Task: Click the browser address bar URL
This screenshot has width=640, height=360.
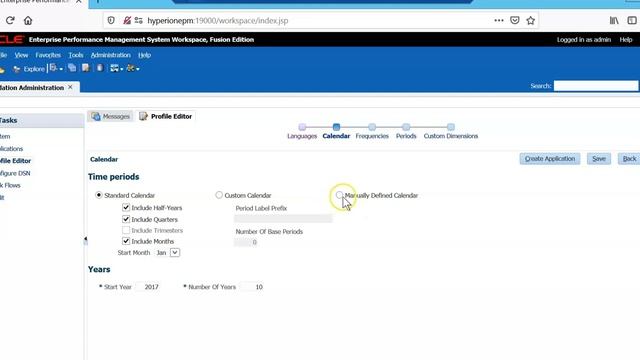Action: (218, 20)
